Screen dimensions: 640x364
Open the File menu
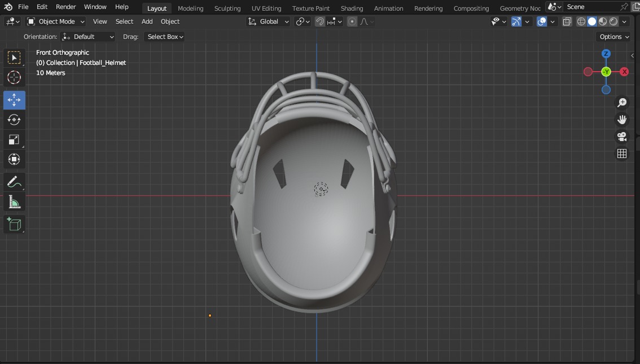[x=23, y=7]
